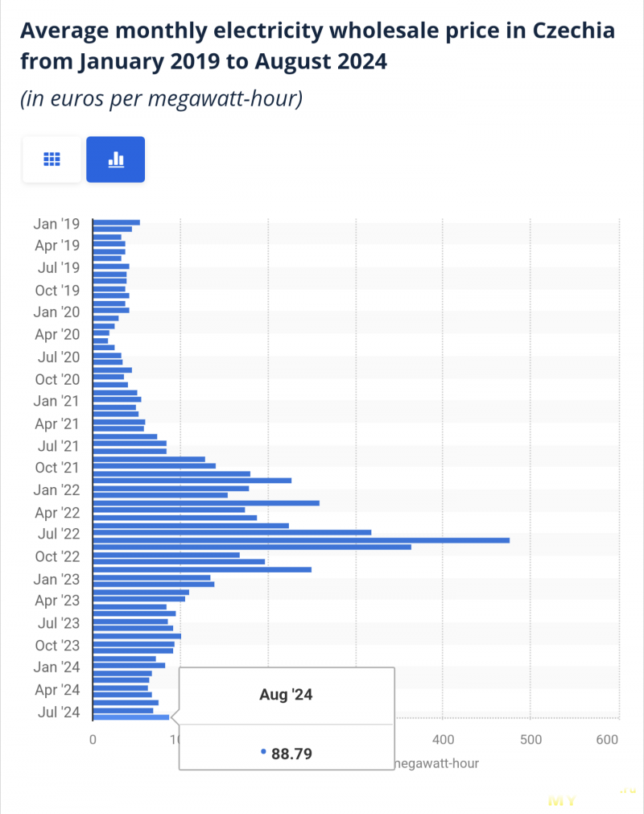The image size is (644, 814).
Task: Click the highlighted Aug '24 bar
Action: 131,717
